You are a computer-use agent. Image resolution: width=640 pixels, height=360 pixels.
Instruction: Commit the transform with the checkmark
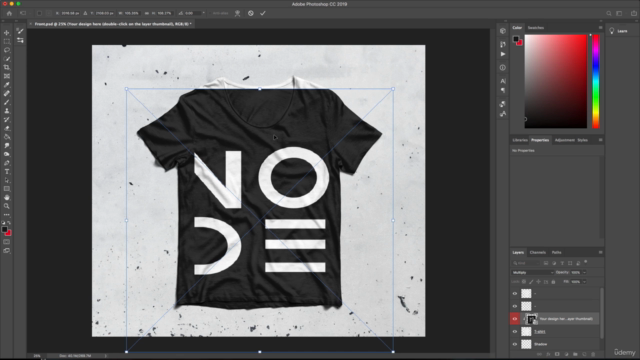click(x=263, y=13)
